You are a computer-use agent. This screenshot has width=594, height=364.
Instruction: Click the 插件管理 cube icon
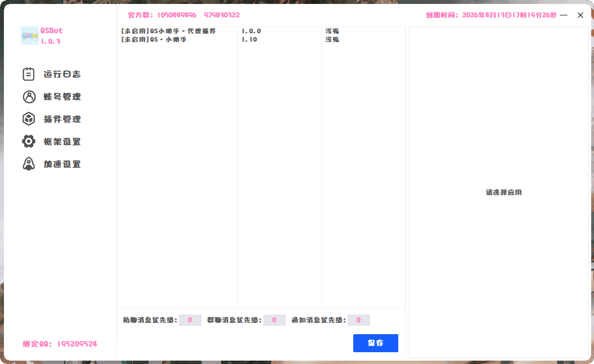(29, 119)
